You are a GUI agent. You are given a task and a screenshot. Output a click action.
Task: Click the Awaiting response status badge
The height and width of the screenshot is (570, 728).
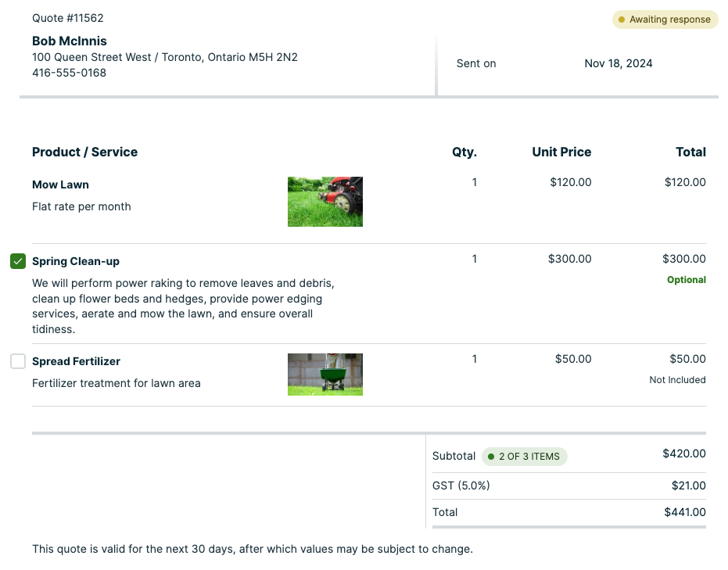(665, 20)
